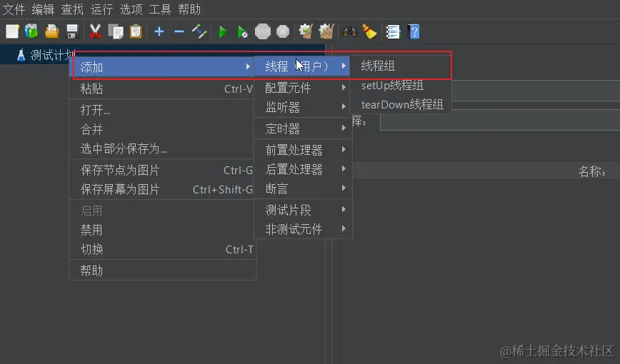The image size is (620, 364).
Task: Click the Function Helper list icon
Action: [x=393, y=31]
